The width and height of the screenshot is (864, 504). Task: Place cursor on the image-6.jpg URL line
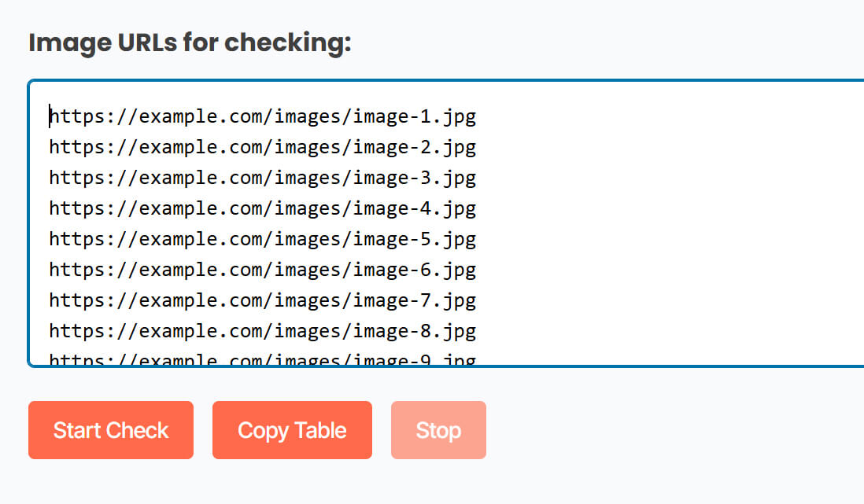coord(262,269)
